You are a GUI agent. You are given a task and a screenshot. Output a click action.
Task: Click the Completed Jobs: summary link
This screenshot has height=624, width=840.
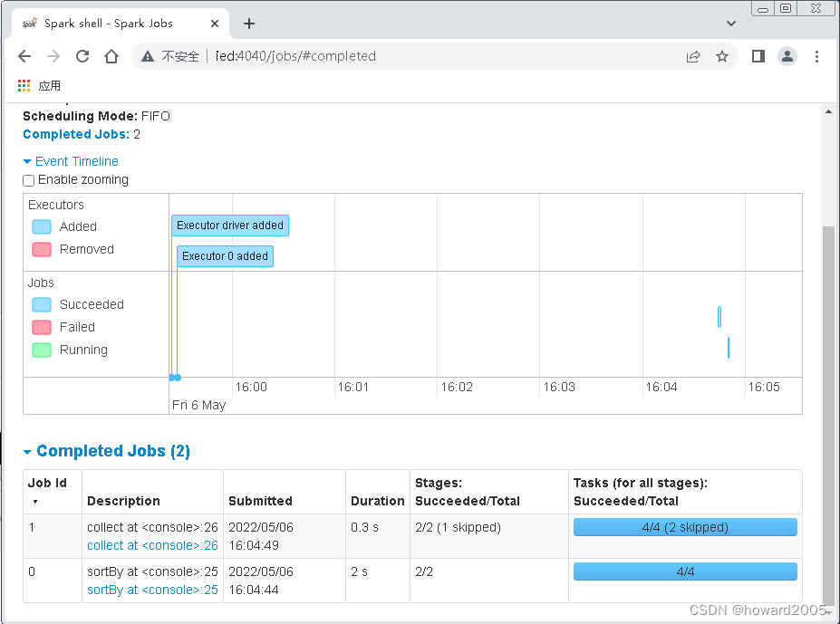pos(76,134)
